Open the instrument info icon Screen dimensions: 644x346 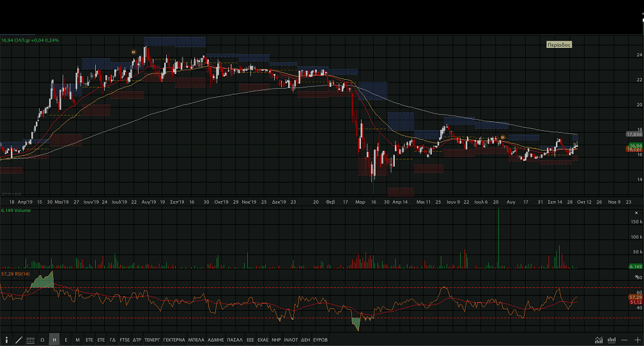tap(6, 340)
